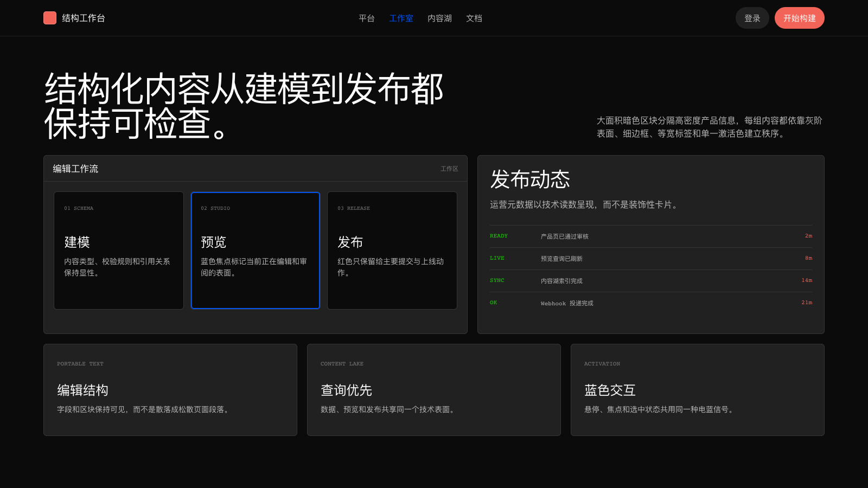This screenshot has width=868, height=488.
Task: Open the 查询优先 feature card
Action: click(x=434, y=390)
